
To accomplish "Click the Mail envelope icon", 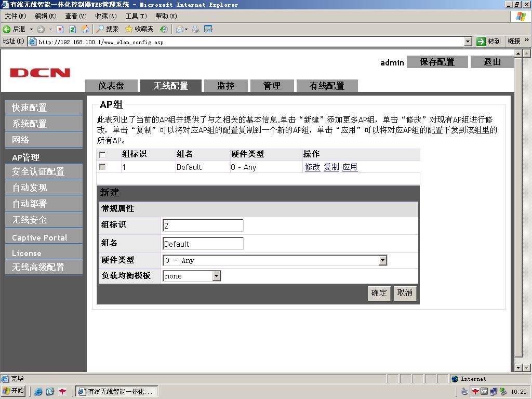I will click(179, 29).
